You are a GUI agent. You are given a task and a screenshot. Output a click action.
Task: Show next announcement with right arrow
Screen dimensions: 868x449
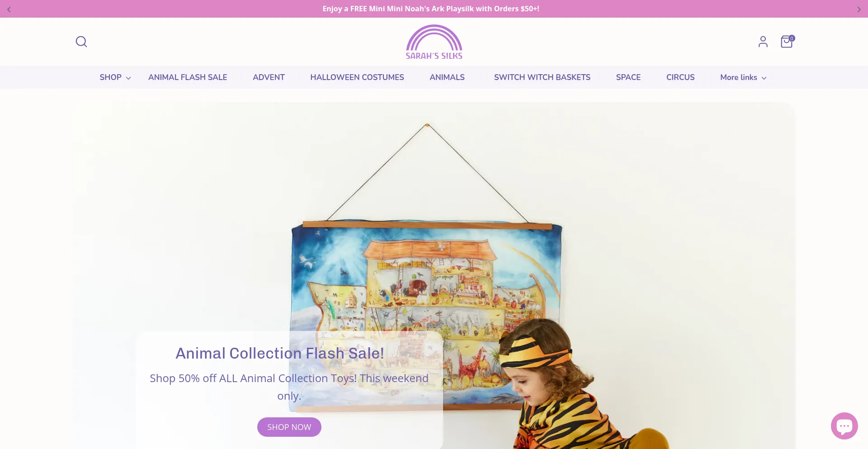tap(859, 9)
